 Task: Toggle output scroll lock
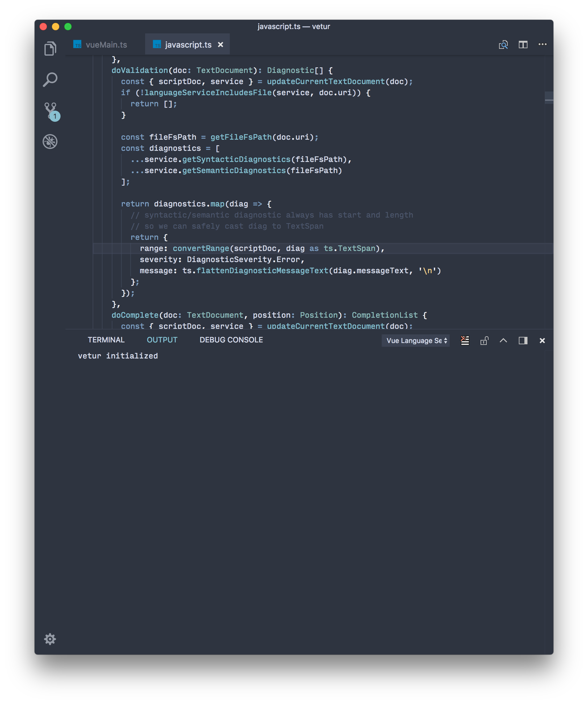484,341
